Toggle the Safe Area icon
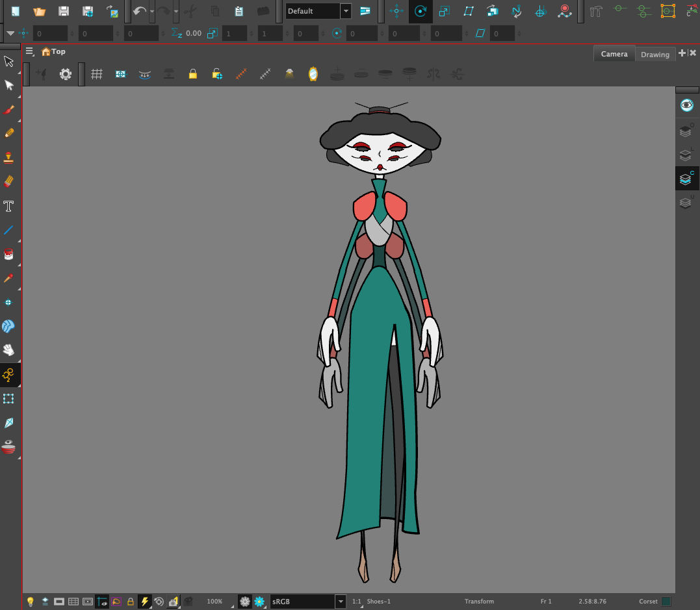Viewport: 700px width, 610px height. tap(120, 74)
